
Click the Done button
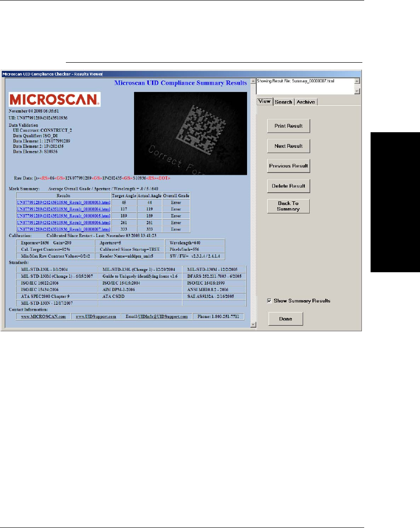[x=285, y=319]
